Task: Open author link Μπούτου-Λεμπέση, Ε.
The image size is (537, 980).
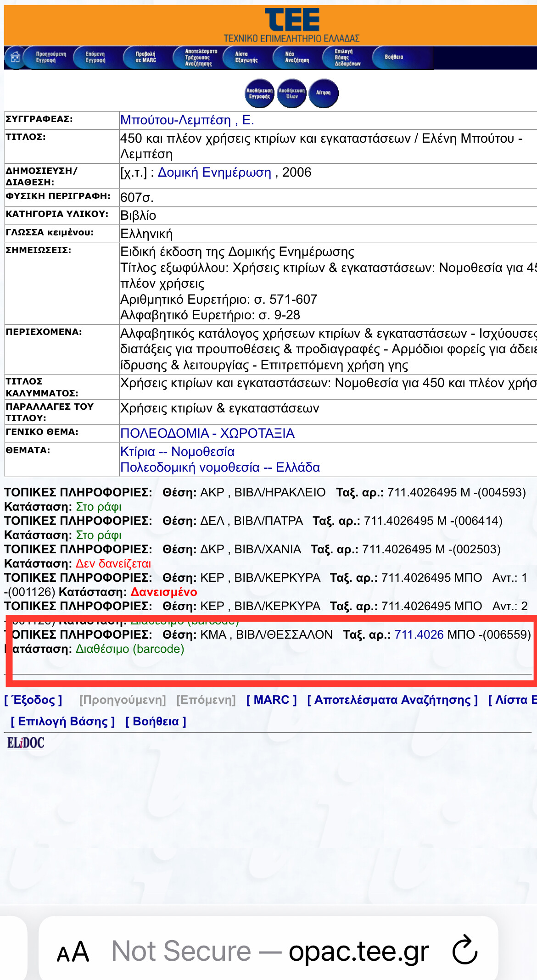Action: click(x=187, y=120)
